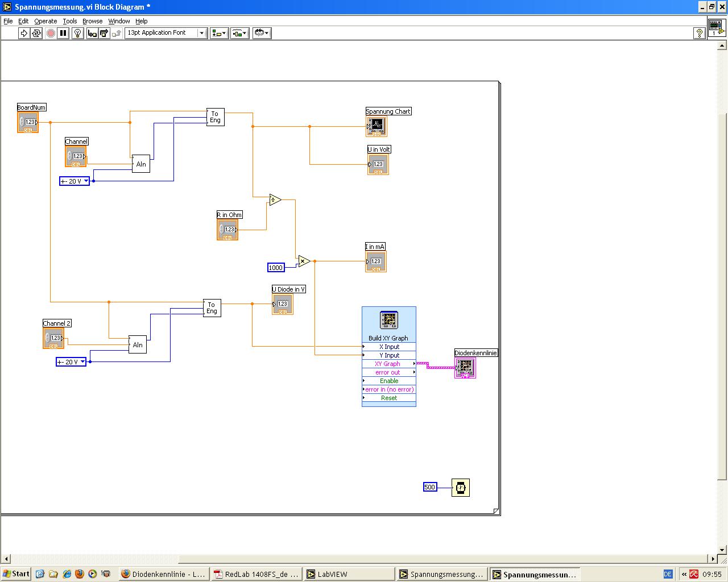Click the horizontal scrollbar left arrow

tap(5, 559)
